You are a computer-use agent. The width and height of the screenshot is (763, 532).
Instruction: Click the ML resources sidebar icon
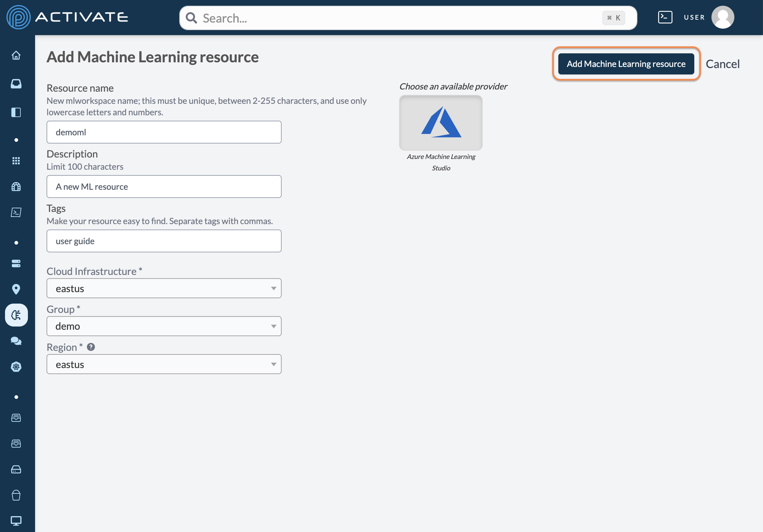tap(16, 314)
